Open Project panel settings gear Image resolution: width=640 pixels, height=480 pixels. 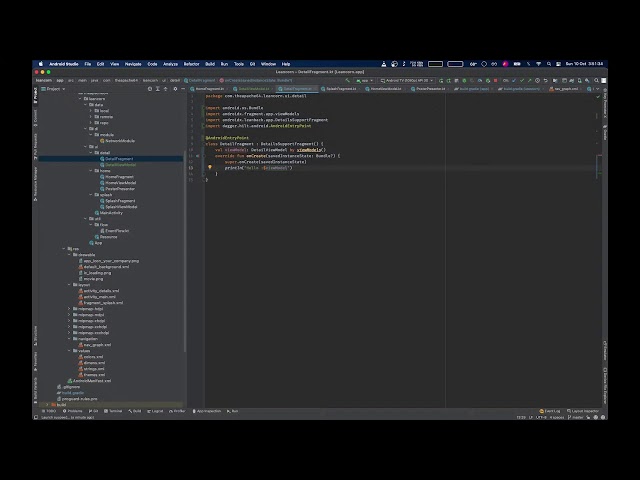(x=176, y=89)
